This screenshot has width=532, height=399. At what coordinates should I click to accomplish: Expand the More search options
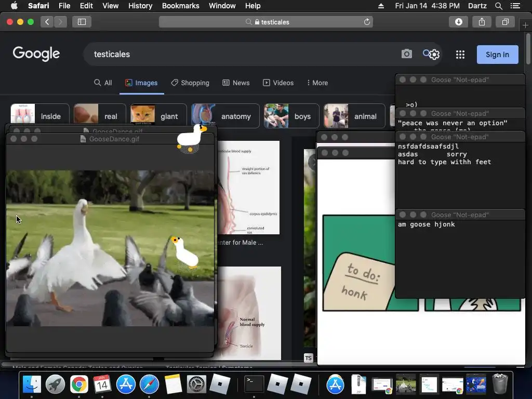pos(317,83)
